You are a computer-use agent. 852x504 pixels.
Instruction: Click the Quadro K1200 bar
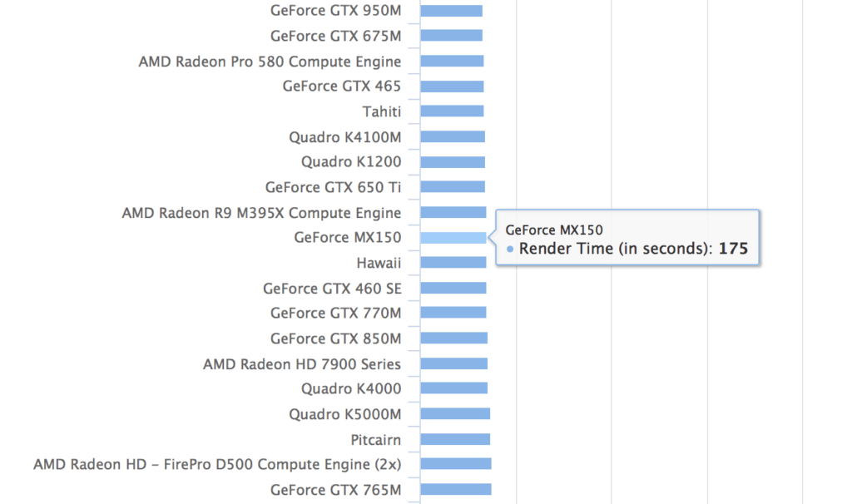(x=453, y=162)
